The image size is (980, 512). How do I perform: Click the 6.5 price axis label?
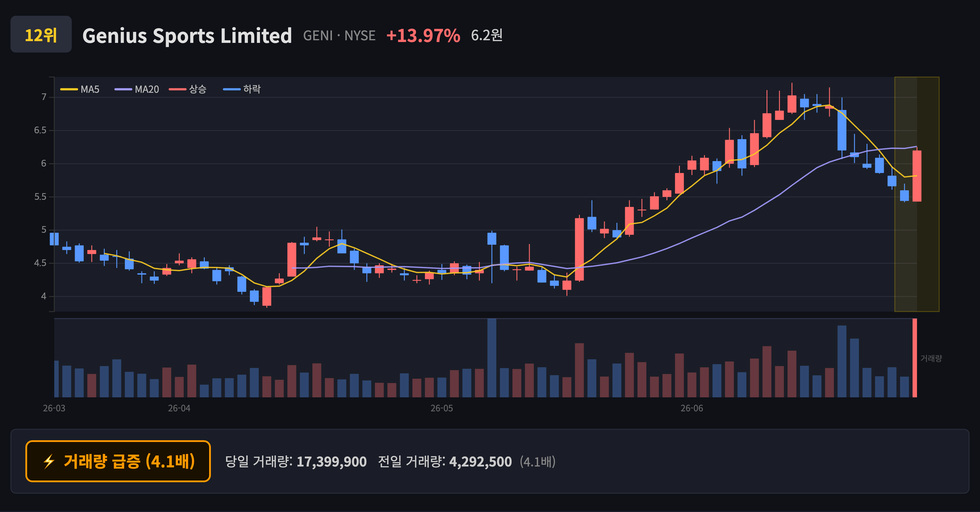(40, 130)
